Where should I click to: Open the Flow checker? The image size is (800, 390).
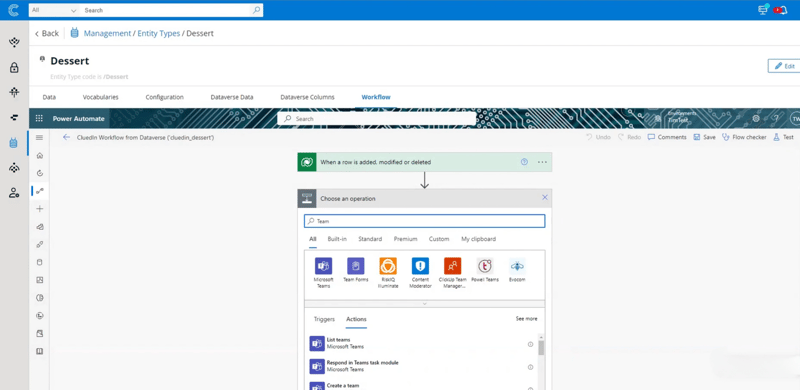click(x=744, y=137)
